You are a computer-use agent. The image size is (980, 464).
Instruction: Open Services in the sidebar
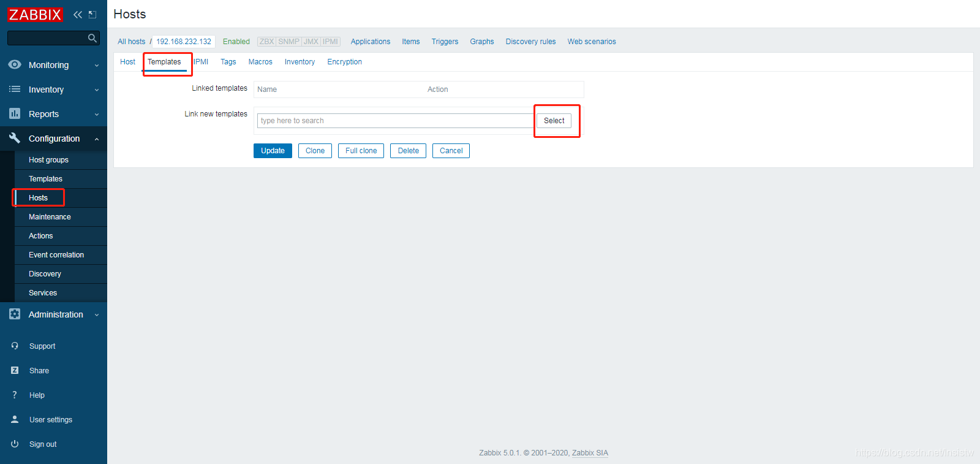[x=43, y=292]
